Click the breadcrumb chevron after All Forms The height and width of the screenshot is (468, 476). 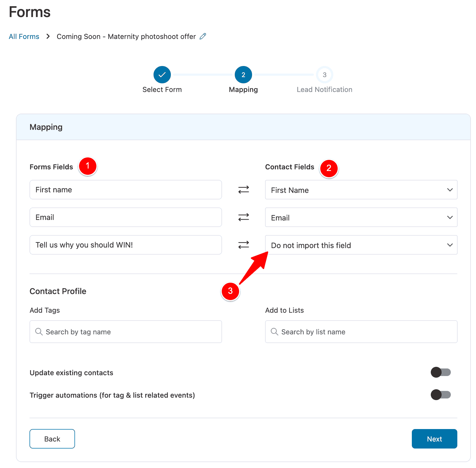[x=48, y=36]
